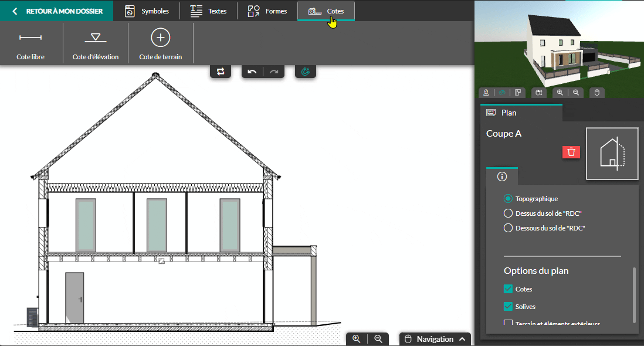Image resolution: width=644 pixels, height=346 pixels.
Task: Choose the Cote de terrain tool
Action: 160,44
